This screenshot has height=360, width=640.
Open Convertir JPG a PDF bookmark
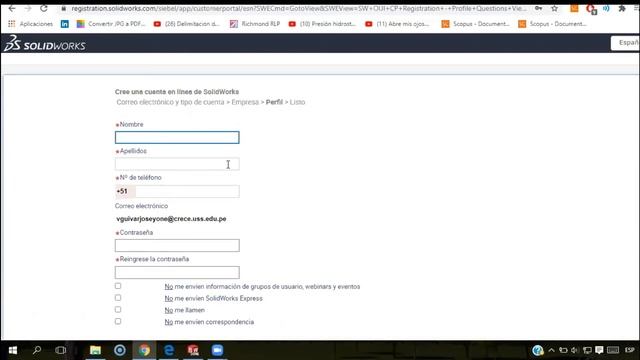pyautogui.click(x=111, y=24)
